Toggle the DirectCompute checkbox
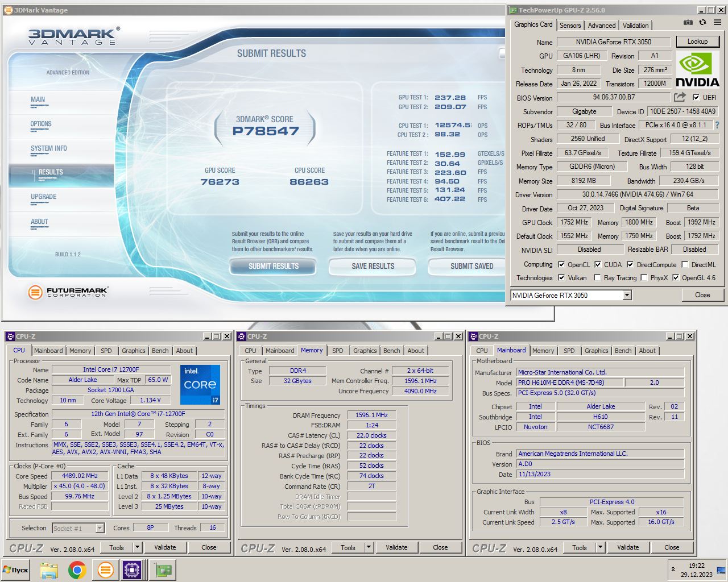The height and width of the screenshot is (582, 728). tap(630, 264)
